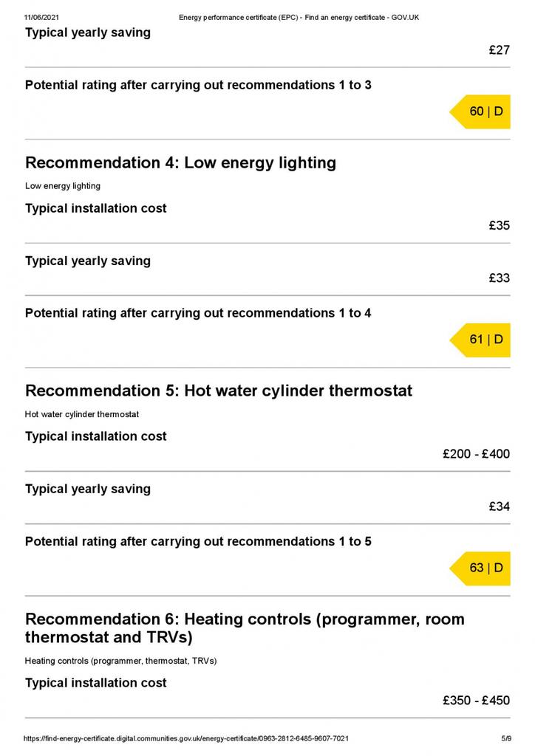This screenshot has width=535, height=756.
Task: Click the page header title mentioning GOV.UK
Action: point(299,18)
